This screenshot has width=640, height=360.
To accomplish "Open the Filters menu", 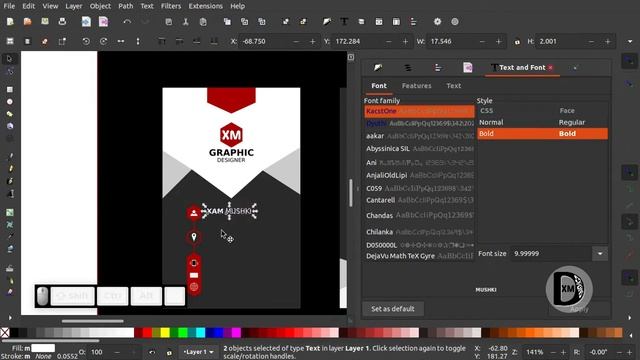I will [171, 6].
